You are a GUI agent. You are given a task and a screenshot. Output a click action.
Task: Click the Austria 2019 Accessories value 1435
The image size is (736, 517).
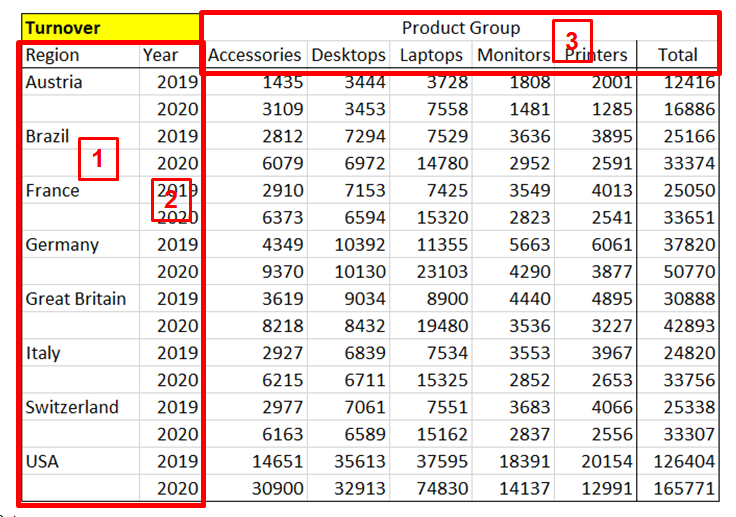tap(283, 83)
